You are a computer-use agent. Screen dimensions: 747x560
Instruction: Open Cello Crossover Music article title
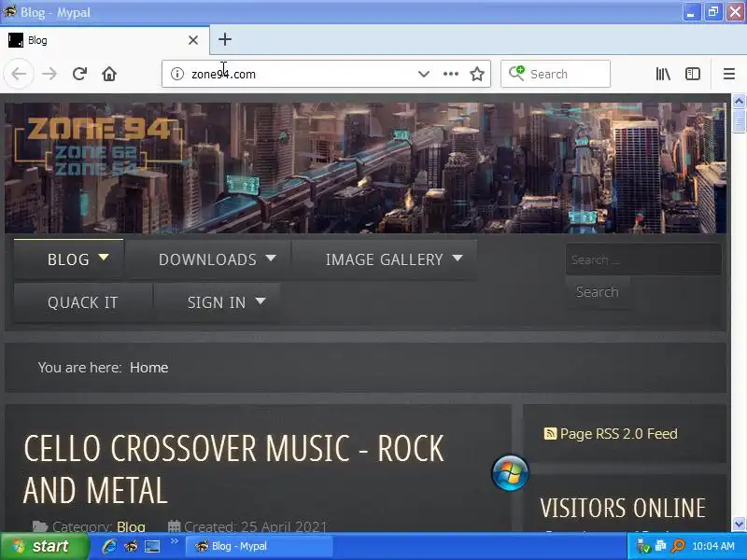pos(233,469)
